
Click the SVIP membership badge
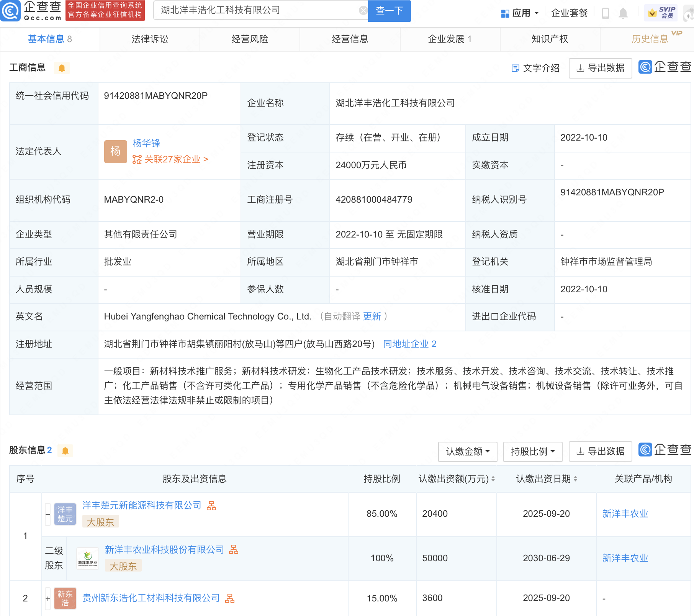pos(661,13)
